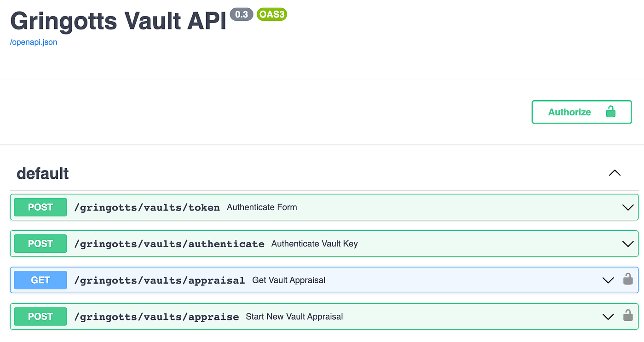Click the OAS3 badge
The height and width of the screenshot is (342, 644).
click(x=272, y=15)
